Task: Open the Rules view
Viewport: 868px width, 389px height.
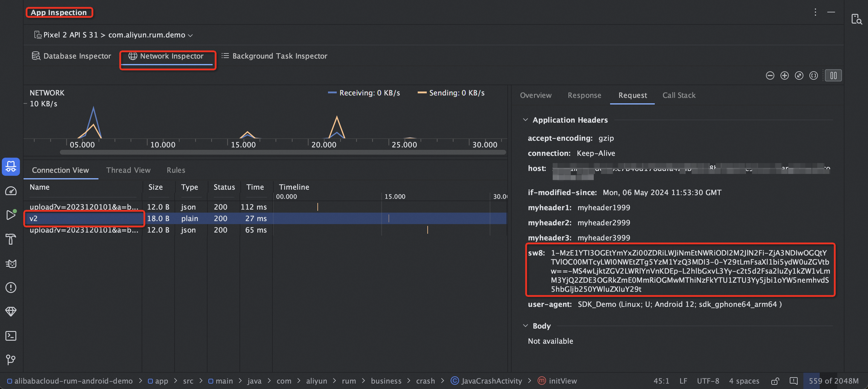Action: 175,170
